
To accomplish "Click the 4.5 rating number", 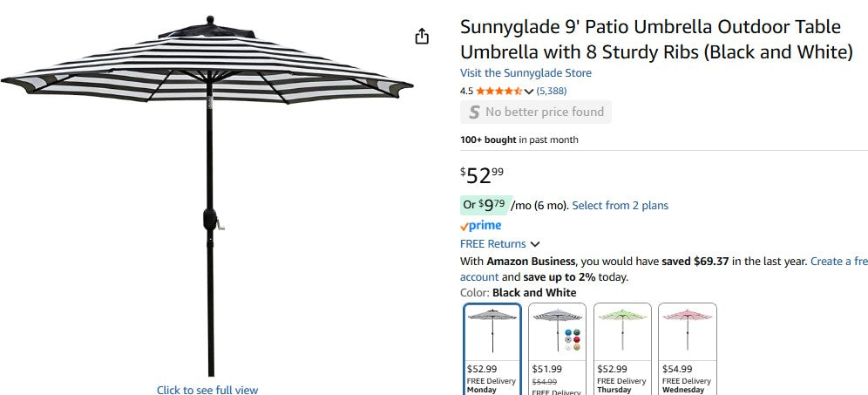I will point(466,91).
